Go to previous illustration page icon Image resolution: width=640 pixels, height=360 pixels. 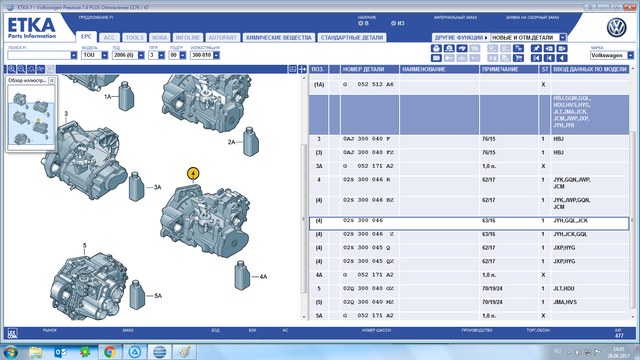click(549, 48)
